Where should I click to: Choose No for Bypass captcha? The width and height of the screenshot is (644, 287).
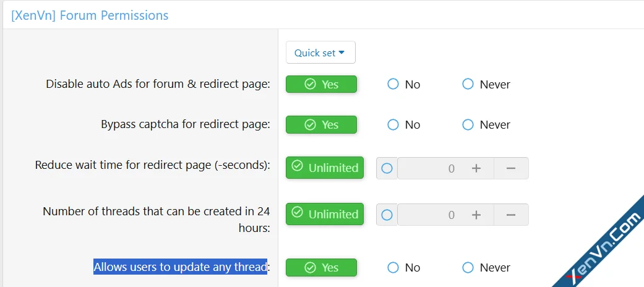(x=393, y=124)
